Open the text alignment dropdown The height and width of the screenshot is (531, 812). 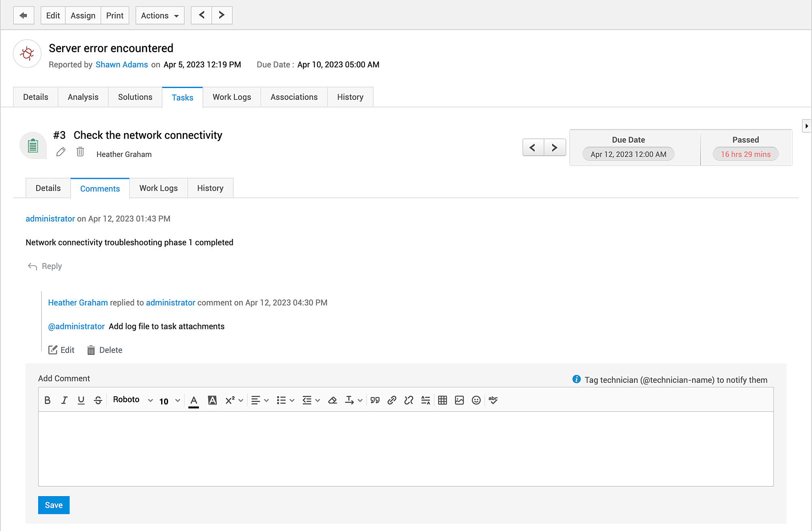pyautogui.click(x=260, y=400)
